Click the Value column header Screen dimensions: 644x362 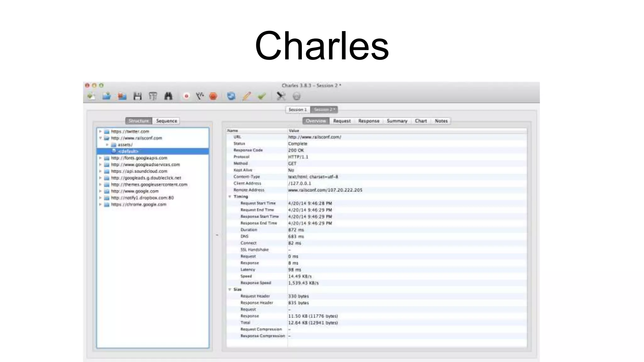point(407,130)
